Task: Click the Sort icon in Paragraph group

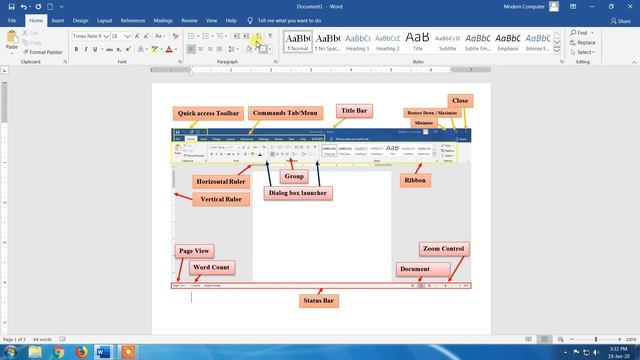Action: 258,36
